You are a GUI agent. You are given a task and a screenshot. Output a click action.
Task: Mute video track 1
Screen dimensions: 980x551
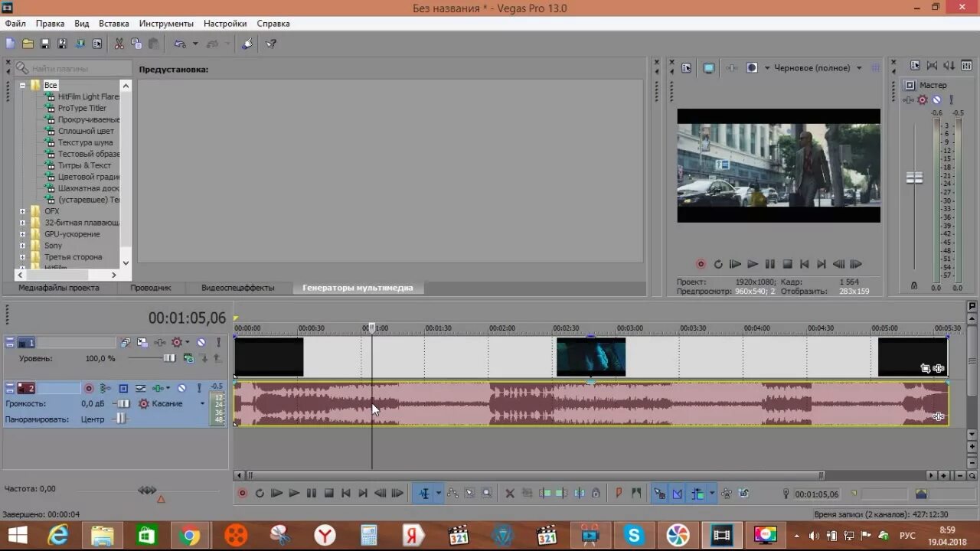[x=201, y=342]
